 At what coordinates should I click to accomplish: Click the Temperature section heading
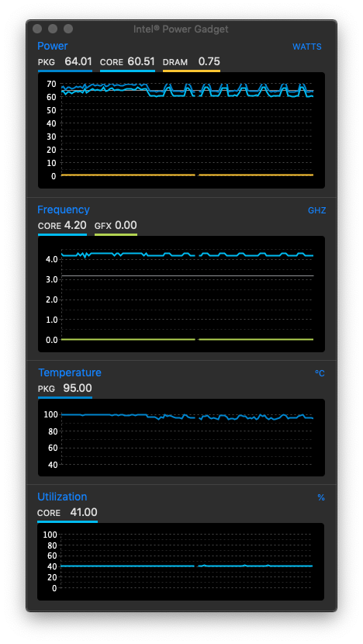(x=69, y=372)
